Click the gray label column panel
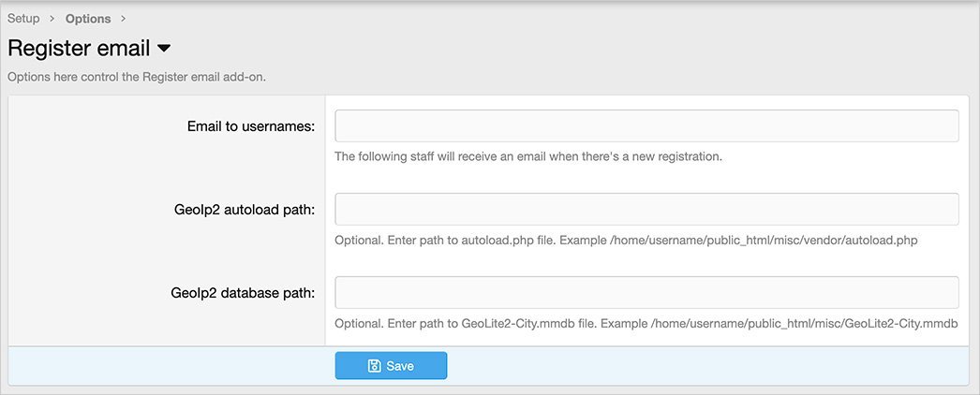 (x=167, y=221)
